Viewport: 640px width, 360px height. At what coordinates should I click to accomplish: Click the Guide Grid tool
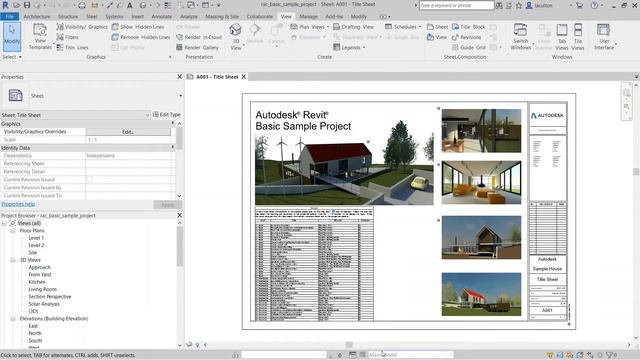tap(469, 47)
